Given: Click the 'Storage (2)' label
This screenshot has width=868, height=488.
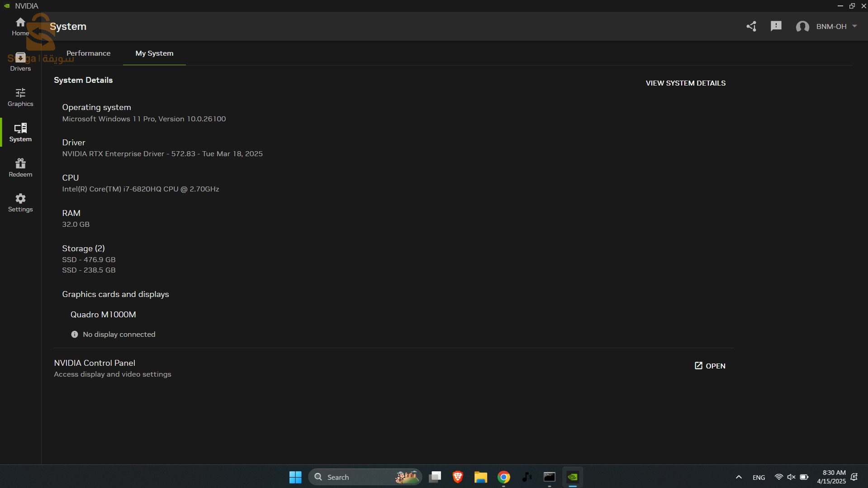Looking at the screenshot, I should click(83, 248).
